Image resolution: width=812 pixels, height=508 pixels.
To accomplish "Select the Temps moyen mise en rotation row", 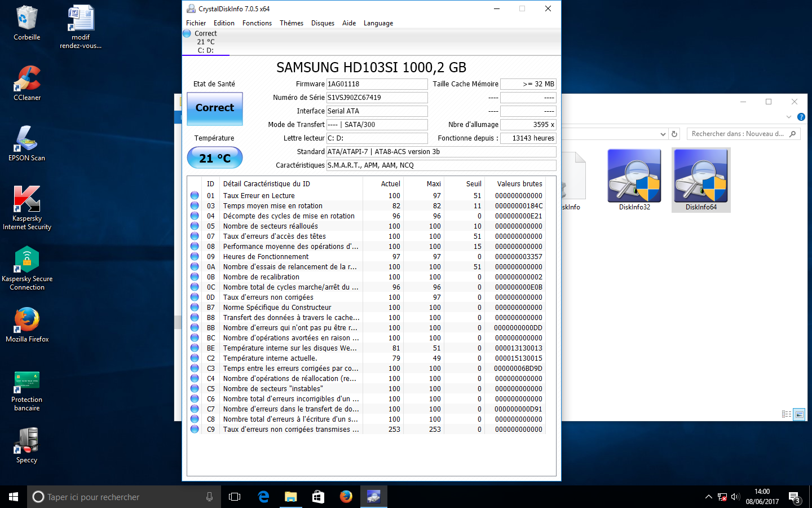I will point(367,205).
